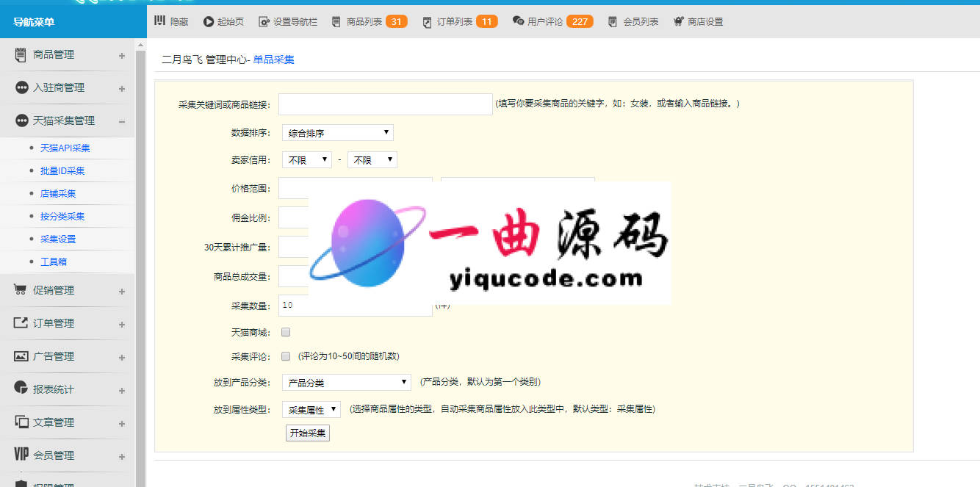Expand 会员管理 plus sign
The height and width of the screenshot is (487, 980).
click(122, 456)
